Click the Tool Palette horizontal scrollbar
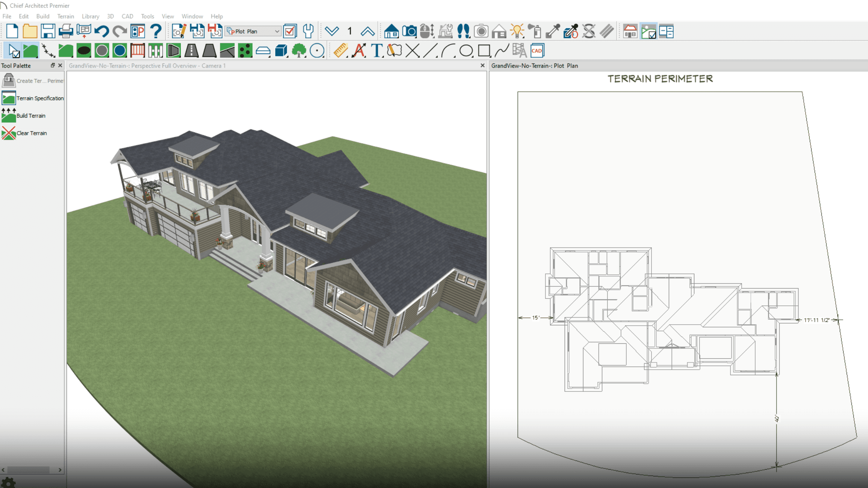Screen dimensions: 868x488 click(29, 470)
